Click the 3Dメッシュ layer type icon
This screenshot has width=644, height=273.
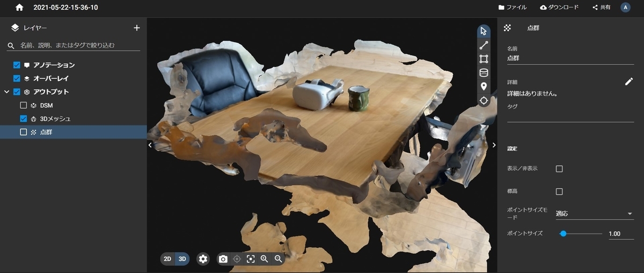(34, 119)
